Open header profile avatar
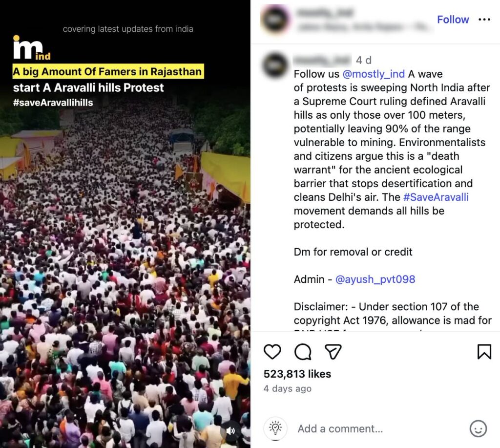Screen dimensions: 500x448 (275, 20)
